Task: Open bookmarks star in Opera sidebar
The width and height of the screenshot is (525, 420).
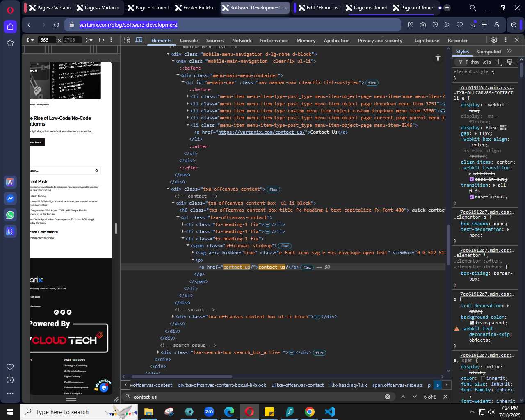Action: pos(10,43)
